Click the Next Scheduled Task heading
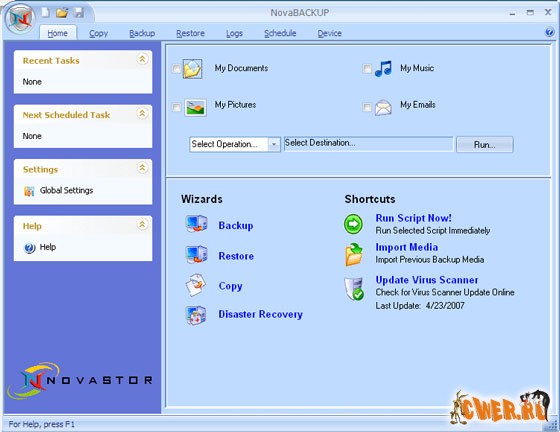Image resolution: width=560 pixels, height=432 pixels. (x=66, y=115)
